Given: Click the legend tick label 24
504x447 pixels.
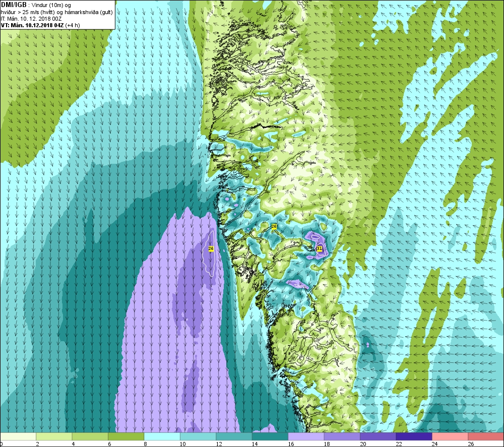Looking at the screenshot, I should 434,444.
